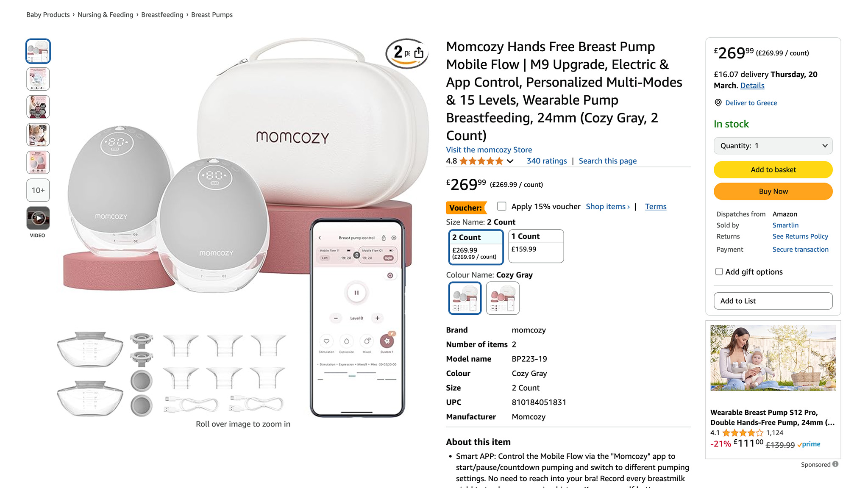This screenshot has width=868, height=488.
Task: Play the product video thumbnail
Action: click(x=38, y=218)
